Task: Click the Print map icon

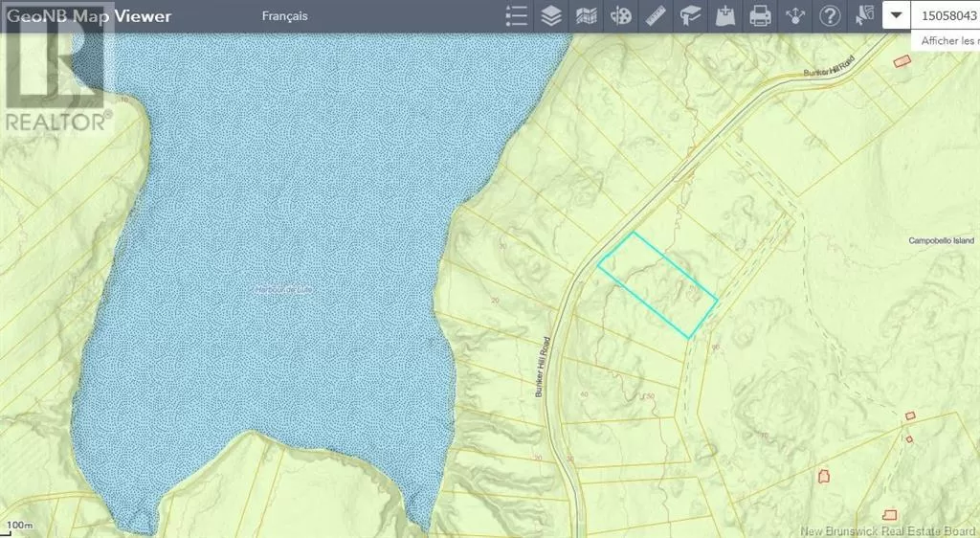Action: point(760,16)
